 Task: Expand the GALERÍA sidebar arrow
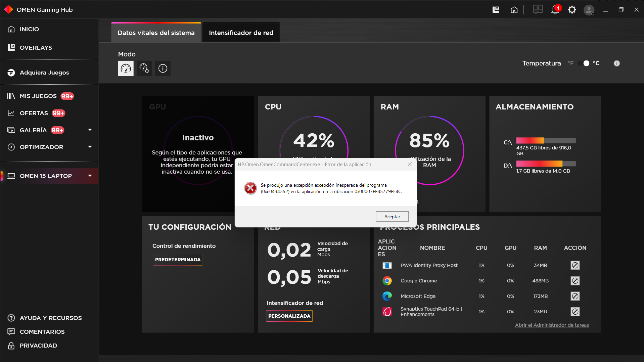pyautogui.click(x=90, y=130)
